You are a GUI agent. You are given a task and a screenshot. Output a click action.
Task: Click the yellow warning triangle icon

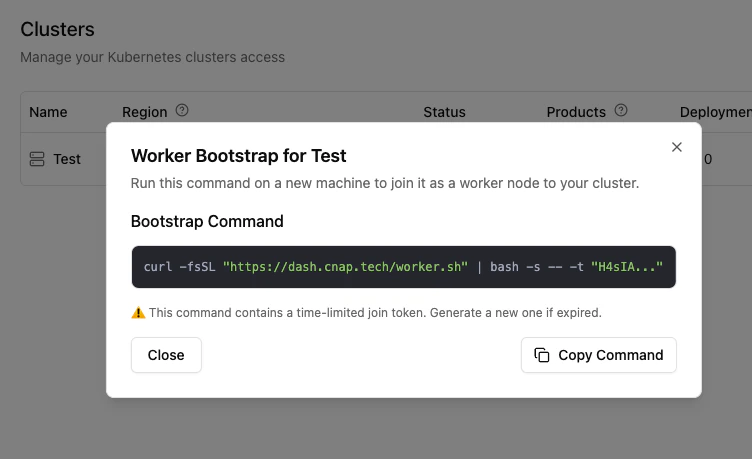click(x=138, y=313)
